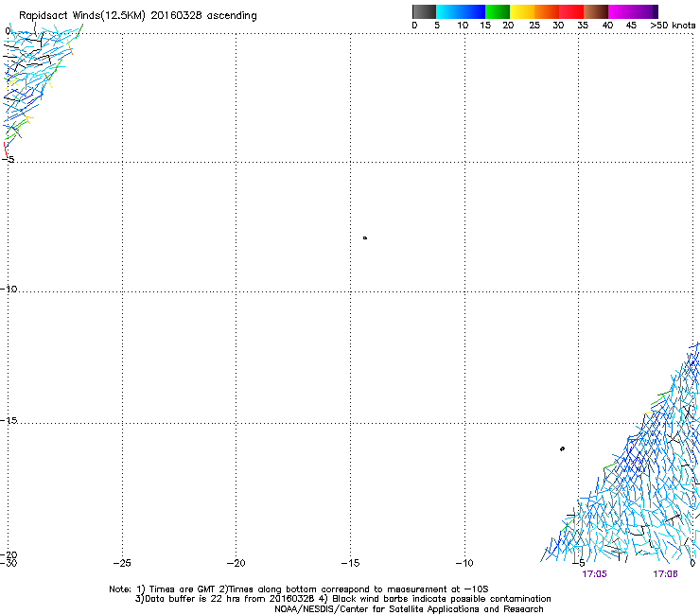The image size is (700, 615).
Task: Click the note line starting '3)Data buffer is 22 hrs'
Action: [x=342, y=599]
